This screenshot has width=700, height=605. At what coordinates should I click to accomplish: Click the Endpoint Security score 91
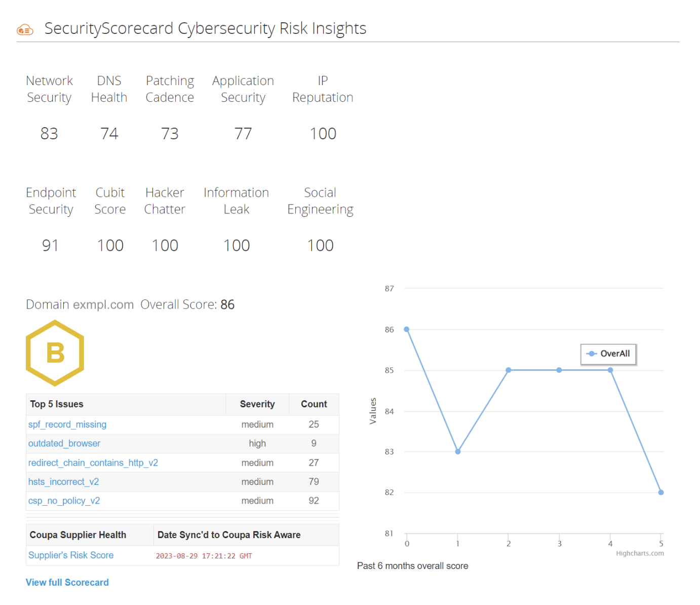pos(50,246)
